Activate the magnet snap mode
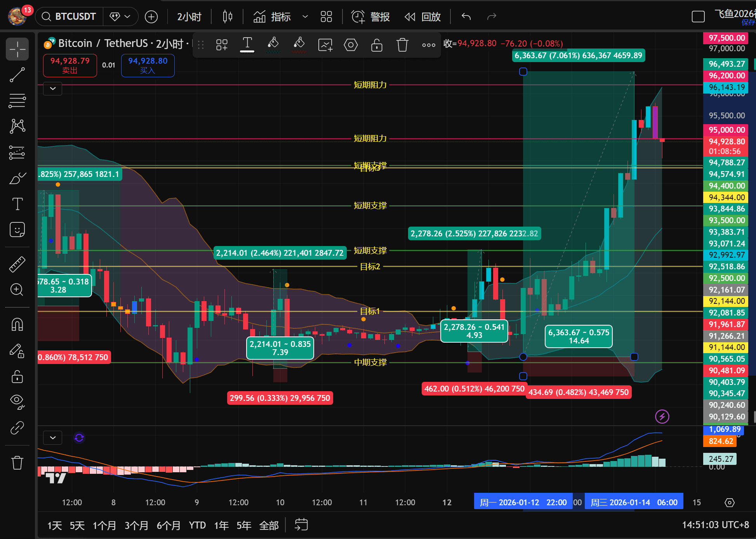 (17, 324)
